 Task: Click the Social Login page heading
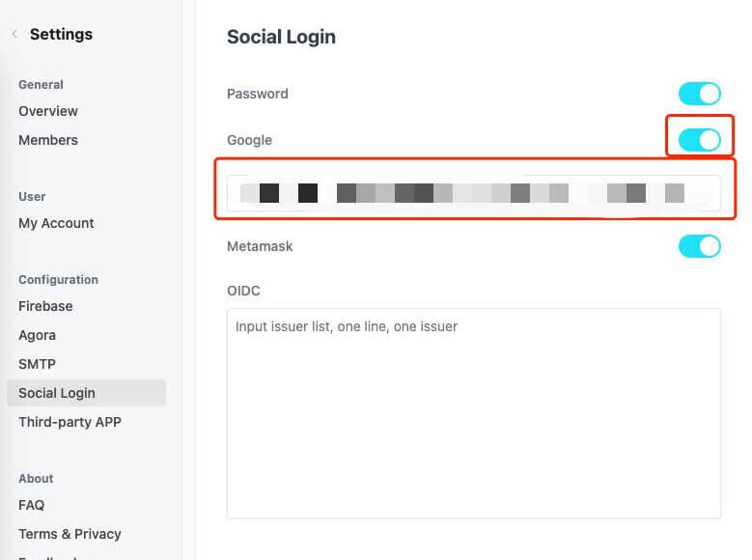pos(281,38)
